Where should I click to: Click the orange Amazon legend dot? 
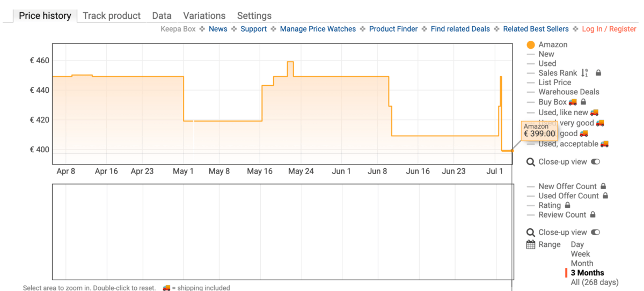point(531,44)
